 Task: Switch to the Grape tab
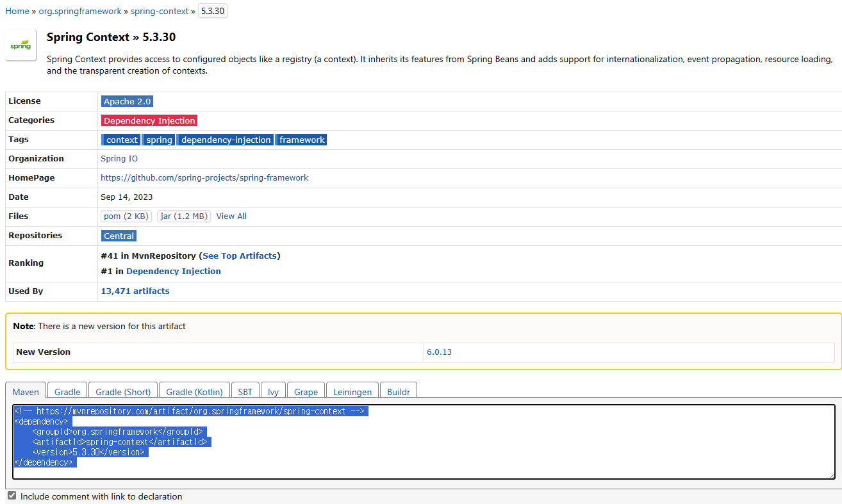click(x=306, y=391)
